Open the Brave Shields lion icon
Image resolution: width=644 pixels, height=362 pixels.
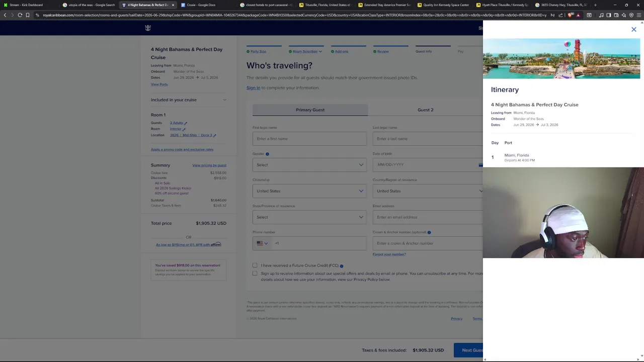point(570,15)
